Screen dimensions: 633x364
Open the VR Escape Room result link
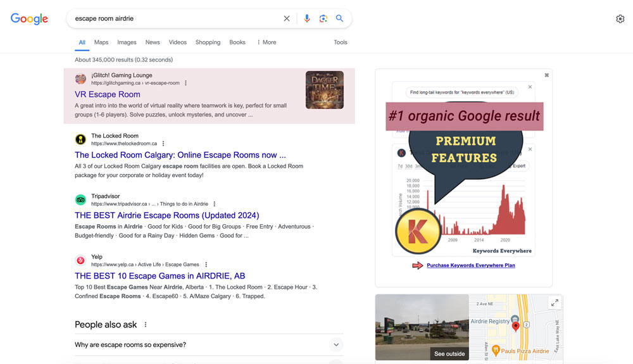108,94
